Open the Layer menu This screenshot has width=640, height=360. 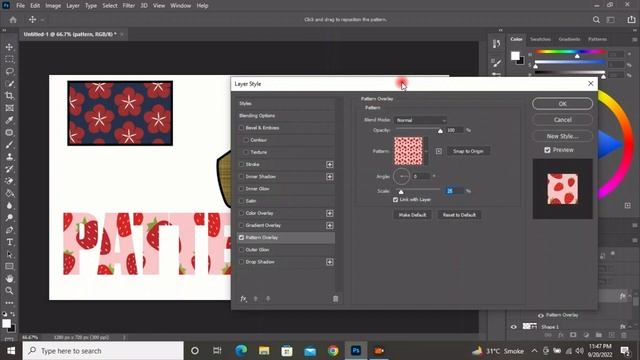73,6
